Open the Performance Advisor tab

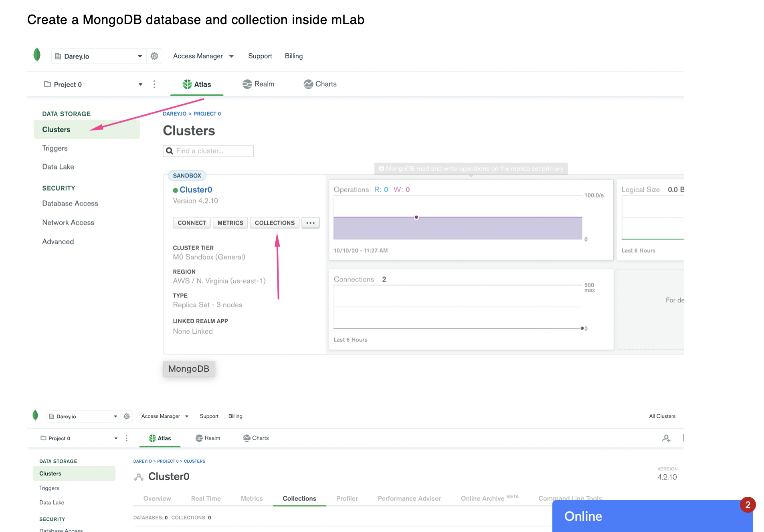click(x=409, y=498)
